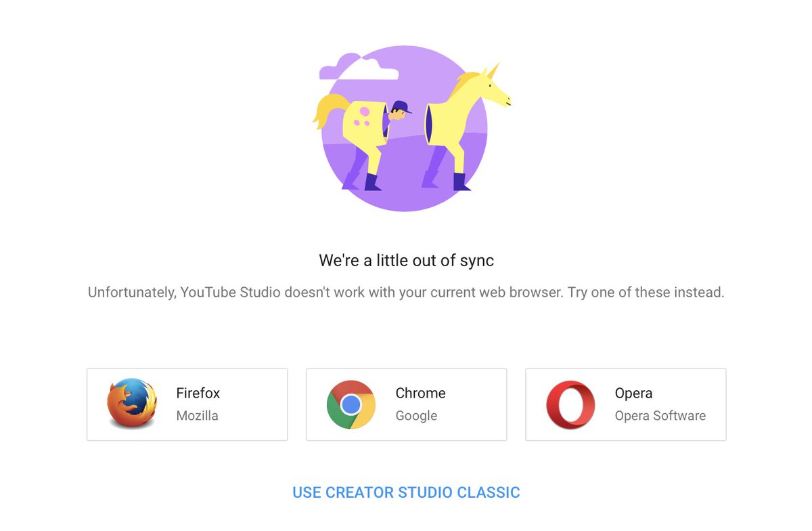
Task: Select the Opera name label
Action: point(633,393)
